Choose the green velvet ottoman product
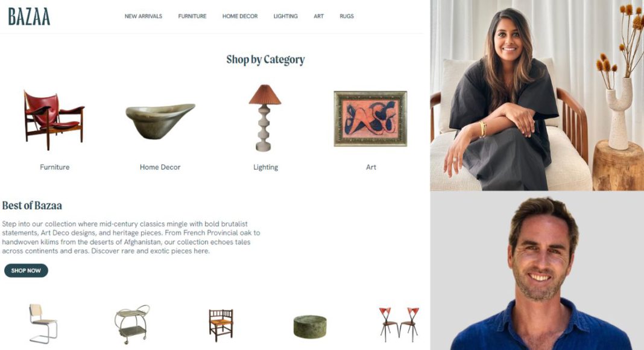 coord(310,326)
